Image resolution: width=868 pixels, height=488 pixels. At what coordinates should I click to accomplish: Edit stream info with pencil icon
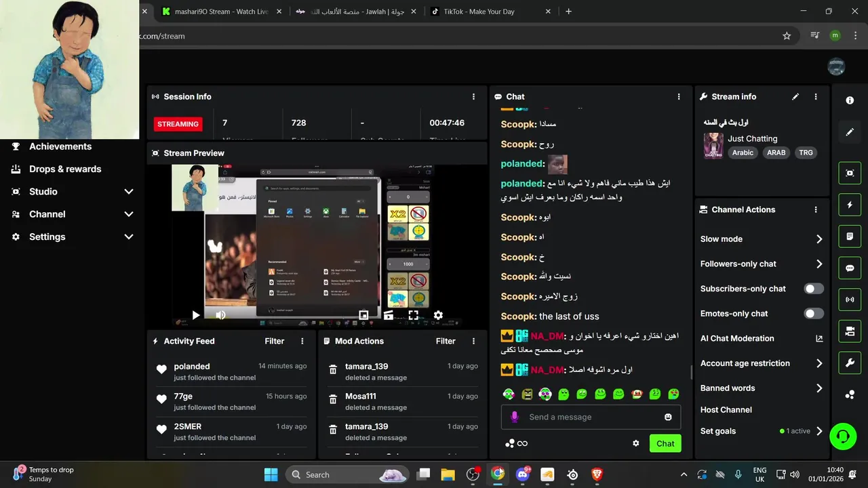[795, 97]
